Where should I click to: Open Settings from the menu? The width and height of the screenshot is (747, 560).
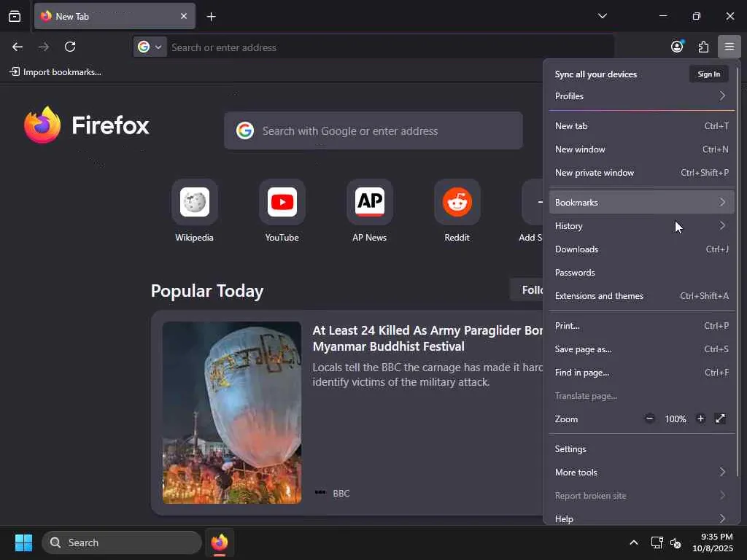coord(641,449)
